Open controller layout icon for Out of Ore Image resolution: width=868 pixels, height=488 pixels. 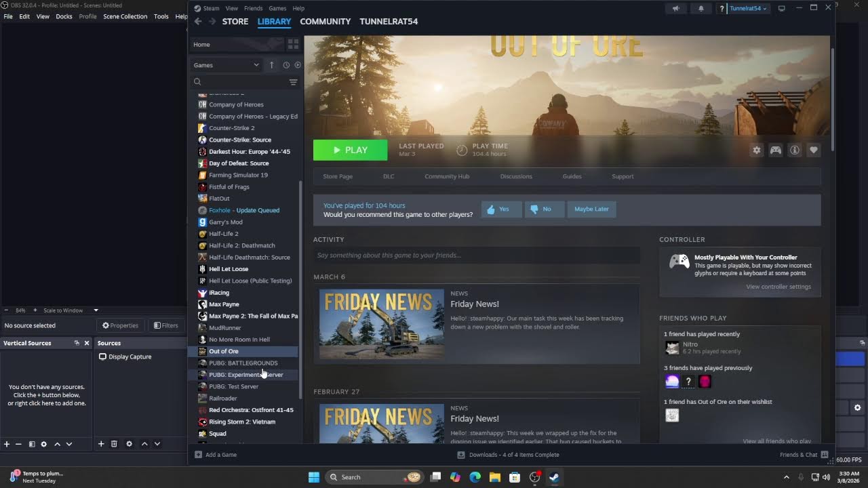775,150
